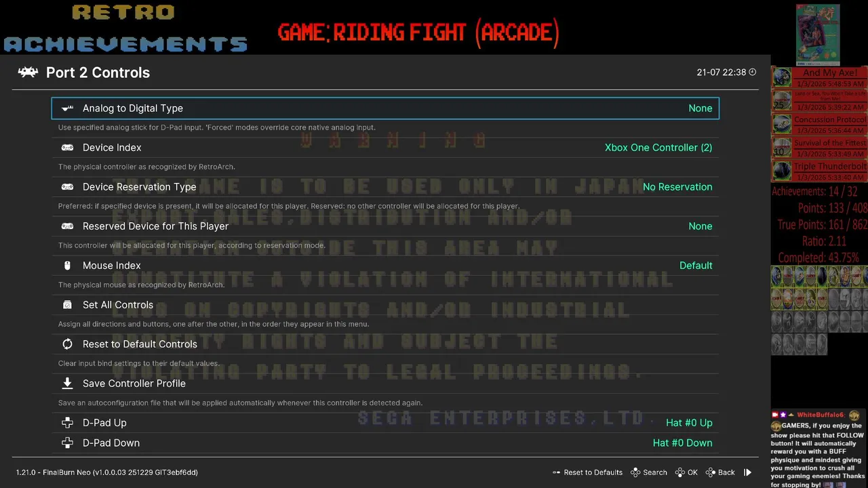Click the Points: 133 / 408 stat
868x488 pixels.
(833, 208)
